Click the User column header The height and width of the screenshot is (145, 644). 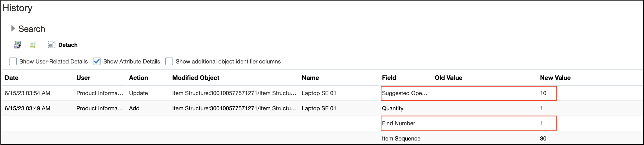point(83,78)
